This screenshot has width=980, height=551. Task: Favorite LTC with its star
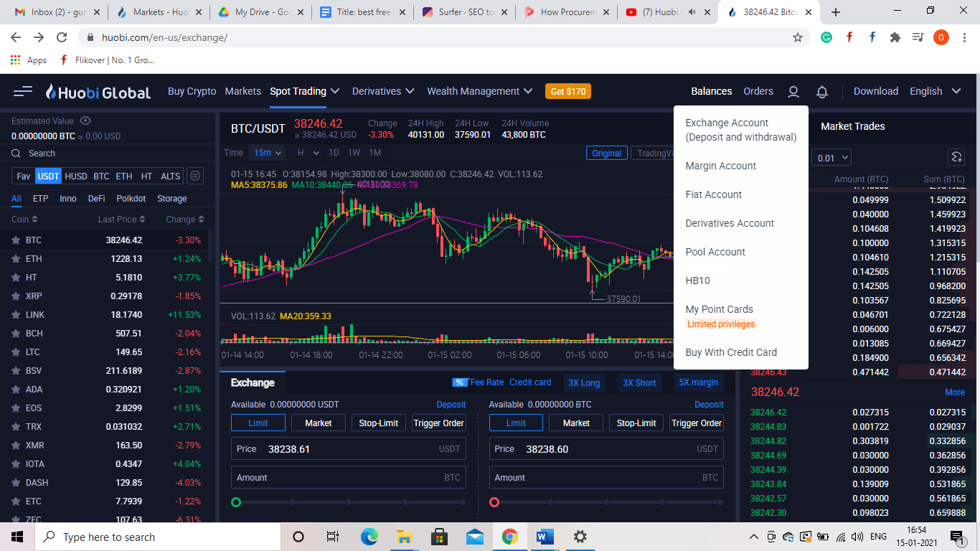click(16, 352)
